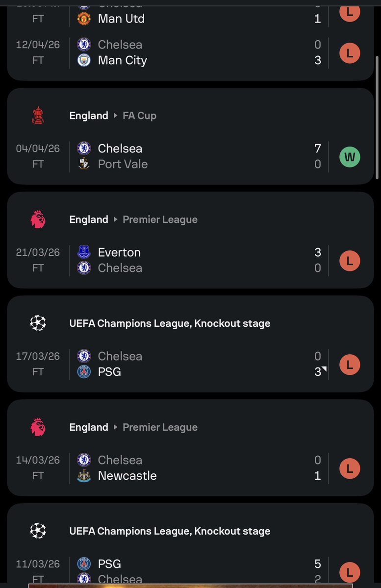Click the vertical scrollbar at right edge
Screen dimensions: 381x588
click(x=377, y=118)
